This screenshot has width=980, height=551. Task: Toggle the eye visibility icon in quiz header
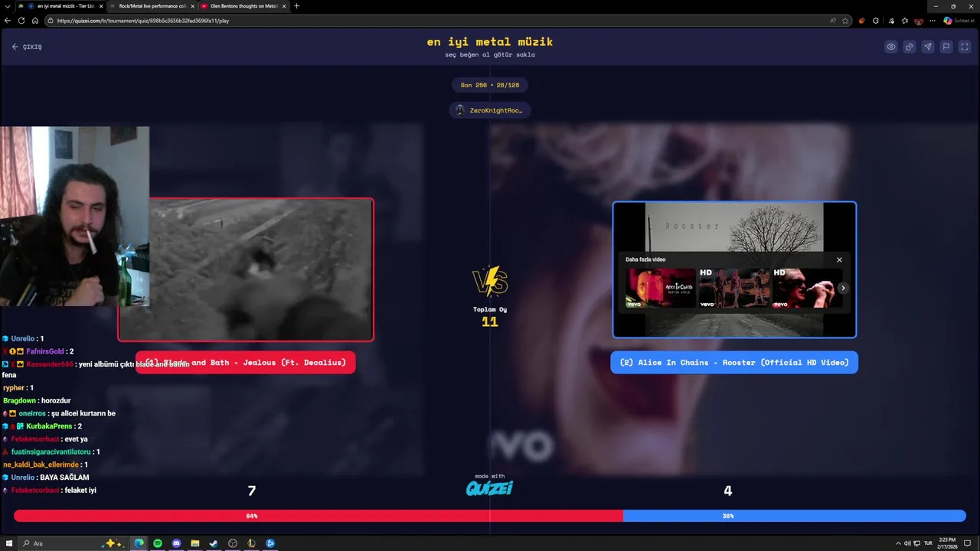[x=890, y=47]
